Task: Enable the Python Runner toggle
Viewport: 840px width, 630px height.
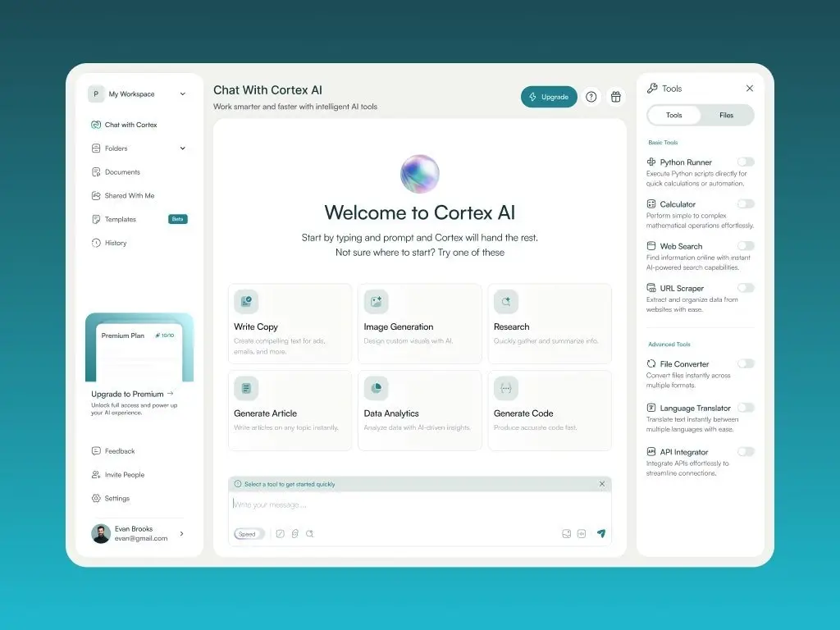Action: (x=746, y=162)
